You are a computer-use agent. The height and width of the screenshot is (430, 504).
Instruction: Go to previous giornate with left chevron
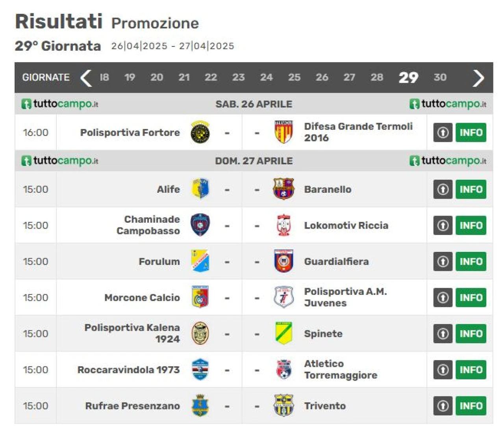pos(86,78)
